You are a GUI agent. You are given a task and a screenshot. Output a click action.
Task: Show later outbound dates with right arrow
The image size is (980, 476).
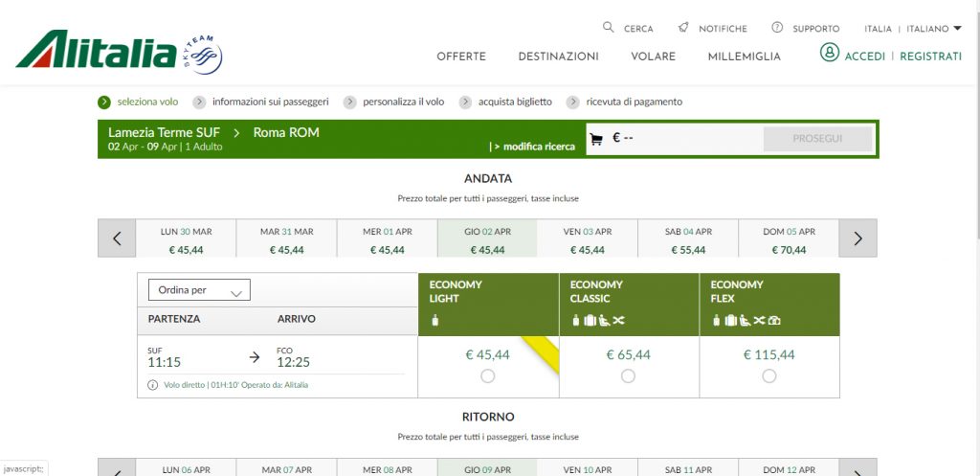pyautogui.click(x=857, y=238)
